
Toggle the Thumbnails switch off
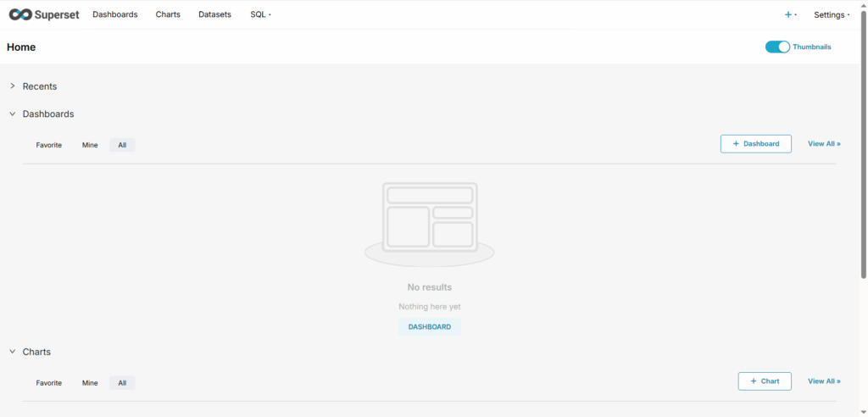[x=777, y=47]
